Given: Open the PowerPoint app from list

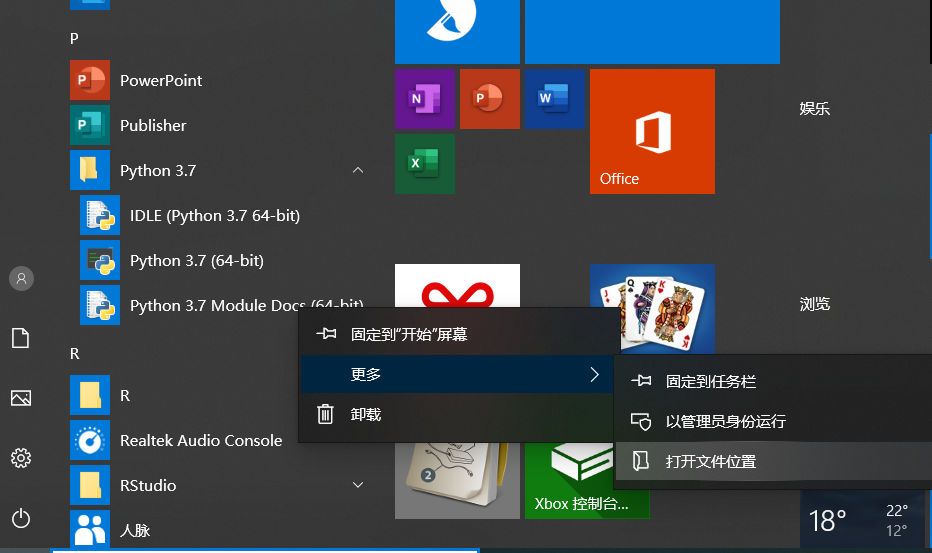Looking at the screenshot, I should (160, 80).
